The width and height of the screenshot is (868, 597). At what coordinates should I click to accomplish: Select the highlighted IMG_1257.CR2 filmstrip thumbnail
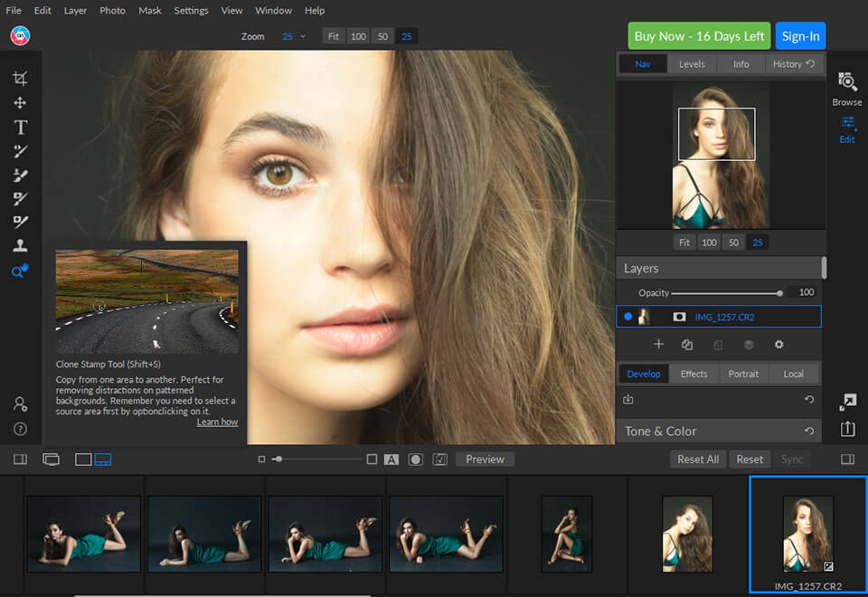click(807, 534)
